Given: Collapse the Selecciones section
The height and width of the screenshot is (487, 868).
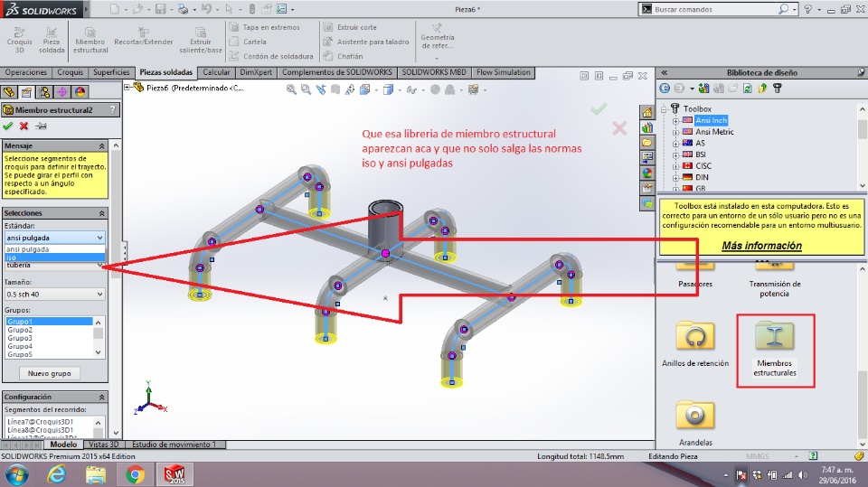Looking at the screenshot, I should (x=102, y=213).
